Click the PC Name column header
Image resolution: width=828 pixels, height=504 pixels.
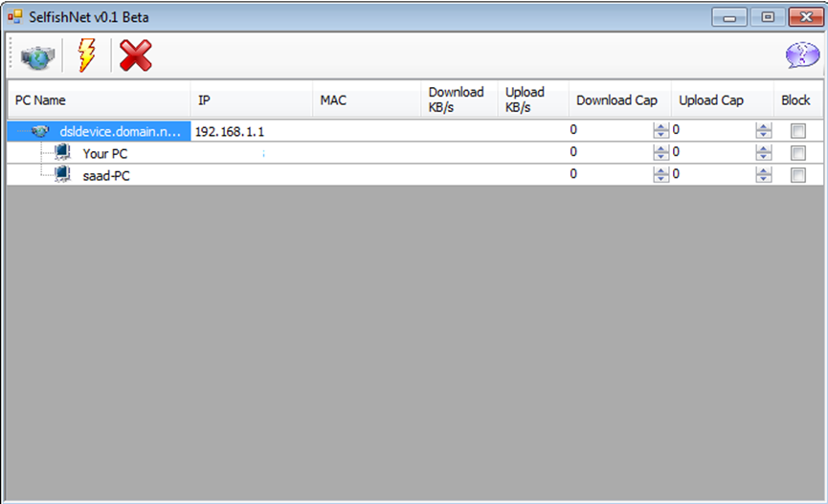96,99
